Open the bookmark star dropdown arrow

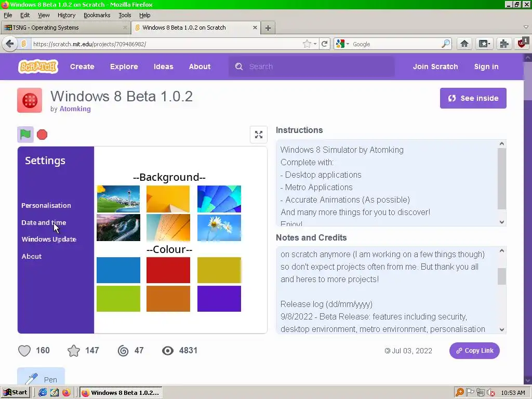pos(315,44)
